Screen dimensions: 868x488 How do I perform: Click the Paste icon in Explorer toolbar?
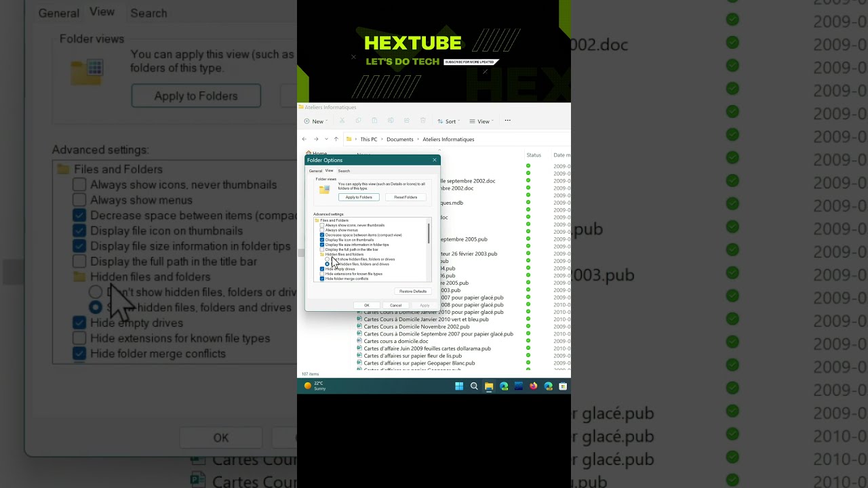(374, 121)
